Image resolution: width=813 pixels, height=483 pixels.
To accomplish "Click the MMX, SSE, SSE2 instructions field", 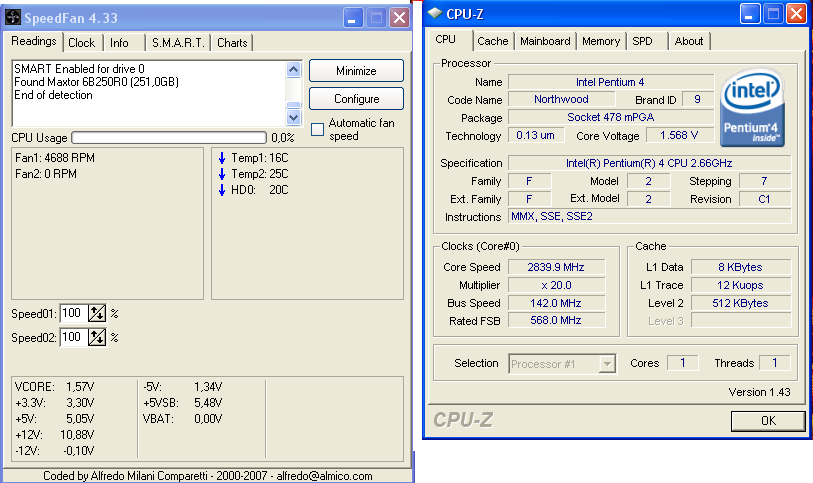I will [x=650, y=217].
